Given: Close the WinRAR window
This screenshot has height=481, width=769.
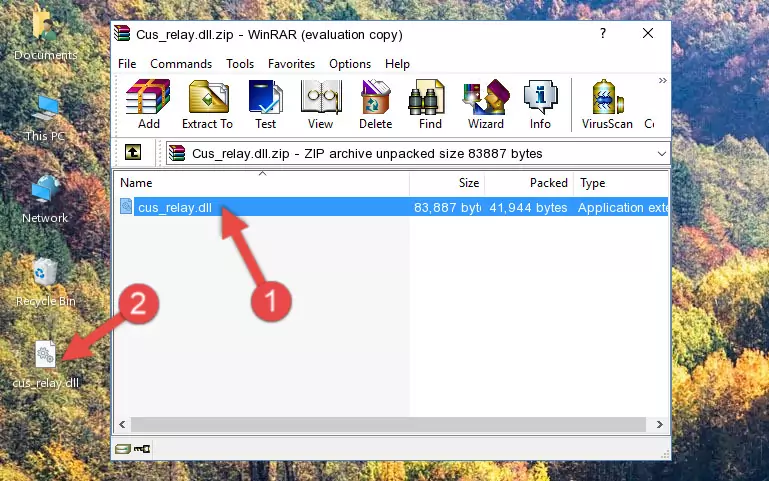Looking at the screenshot, I should point(648,33).
